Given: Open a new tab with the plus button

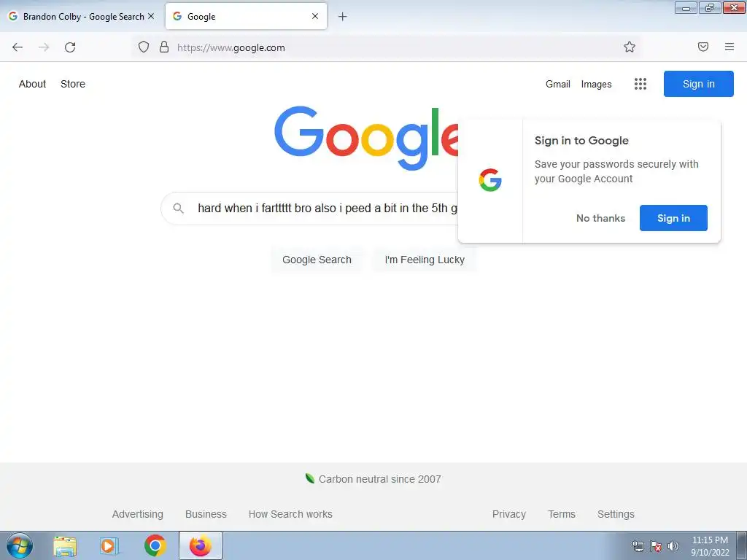Looking at the screenshot, I should pos(342,17).
